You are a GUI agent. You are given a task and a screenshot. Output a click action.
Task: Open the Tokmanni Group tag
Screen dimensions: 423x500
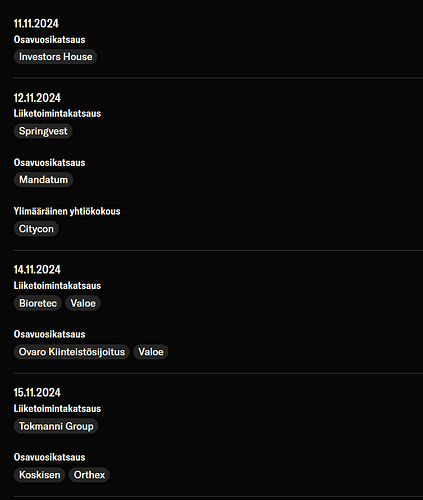coord(56,426)
